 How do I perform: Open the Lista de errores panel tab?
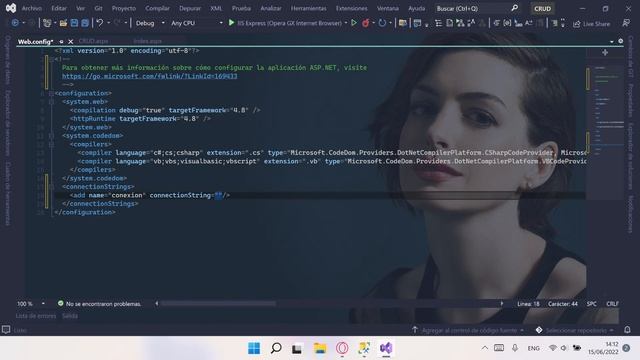pos(36,316)
